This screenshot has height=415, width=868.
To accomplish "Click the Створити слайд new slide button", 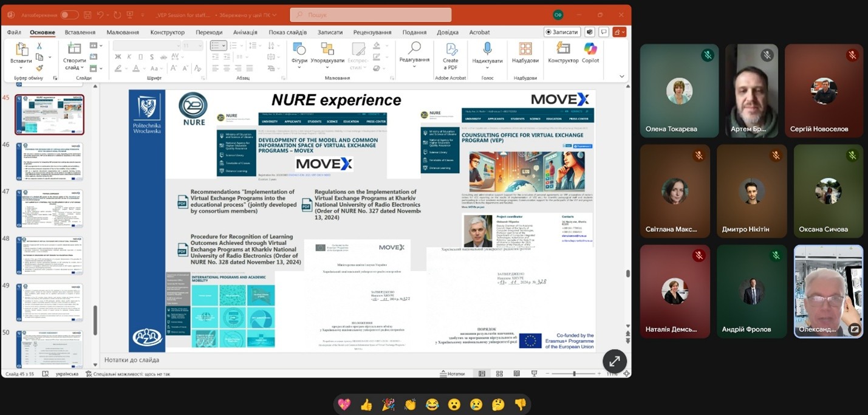I will point(74,56).
